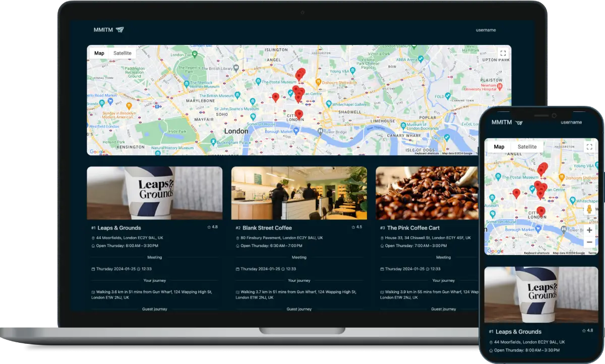Select the Map tab on the phone

pyautogui.click(x=499, y=147)
